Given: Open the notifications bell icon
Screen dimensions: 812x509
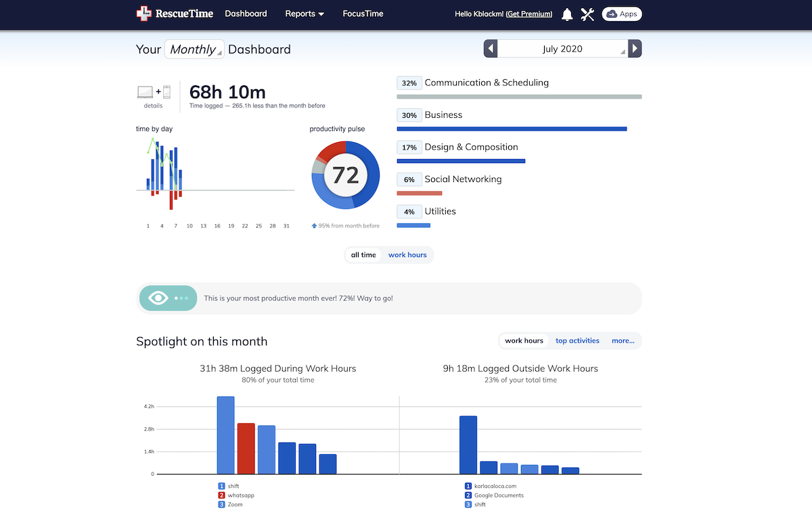Looking at the screenshot, I should 567,14.
